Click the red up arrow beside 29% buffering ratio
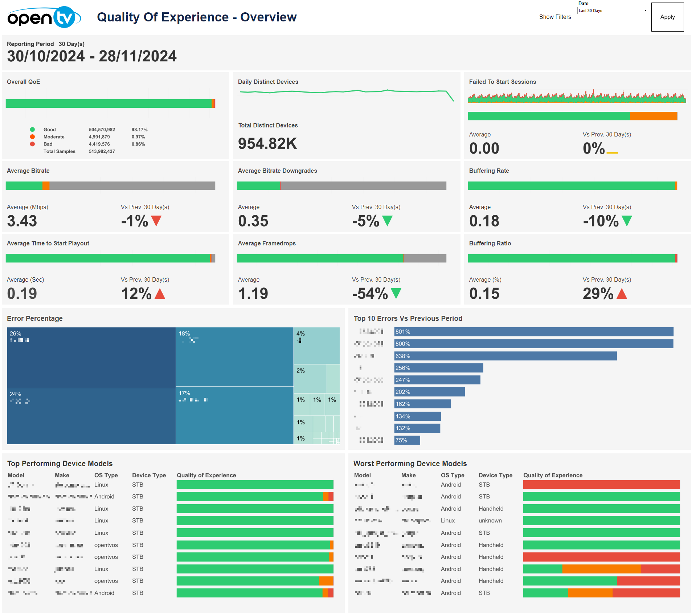The width and height of the screenshot is (696, 616). coord(622,293)
